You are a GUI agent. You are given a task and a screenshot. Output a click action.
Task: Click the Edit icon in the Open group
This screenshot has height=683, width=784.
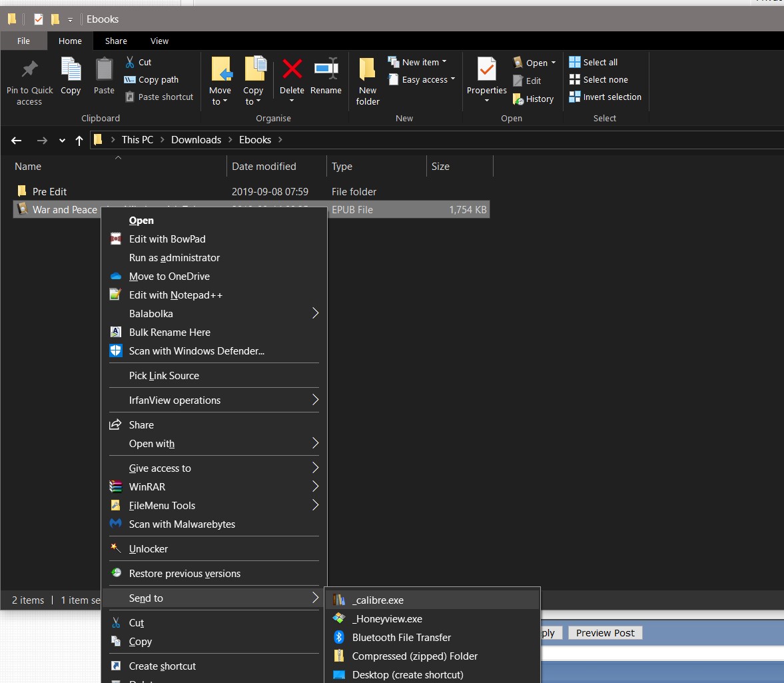tap(518, 81)
